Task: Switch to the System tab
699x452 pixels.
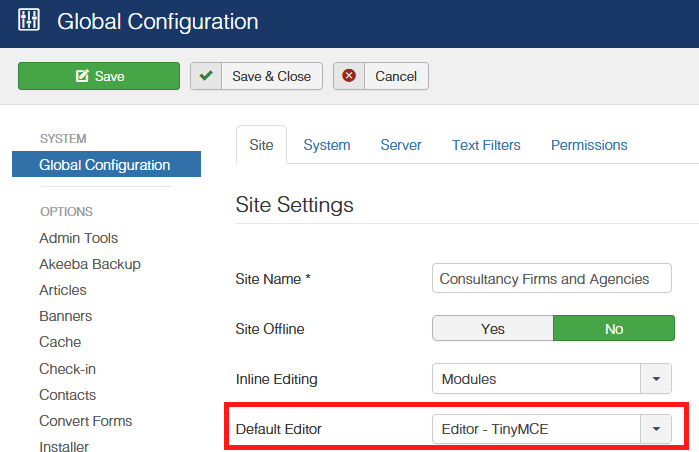Action: (x=327, y=145)
